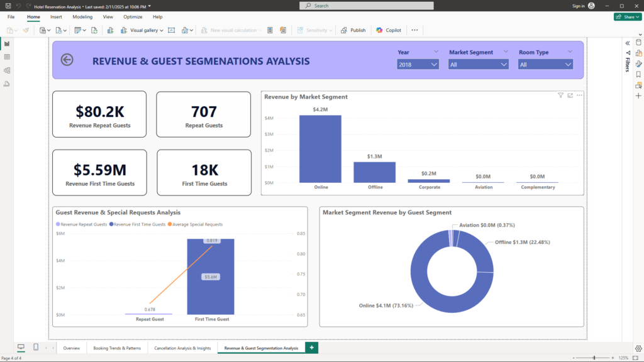
Task: Click the Publish button
Action: tap(353, 30)
